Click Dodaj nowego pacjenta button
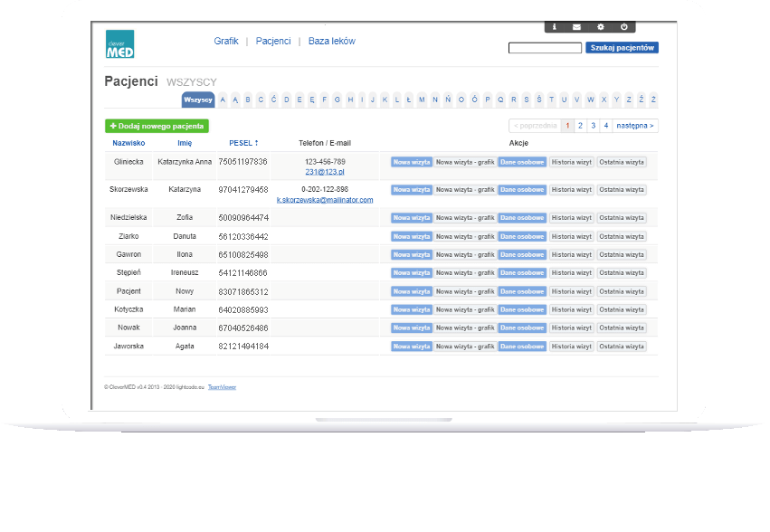770x532 pixels. click(157, 126)
